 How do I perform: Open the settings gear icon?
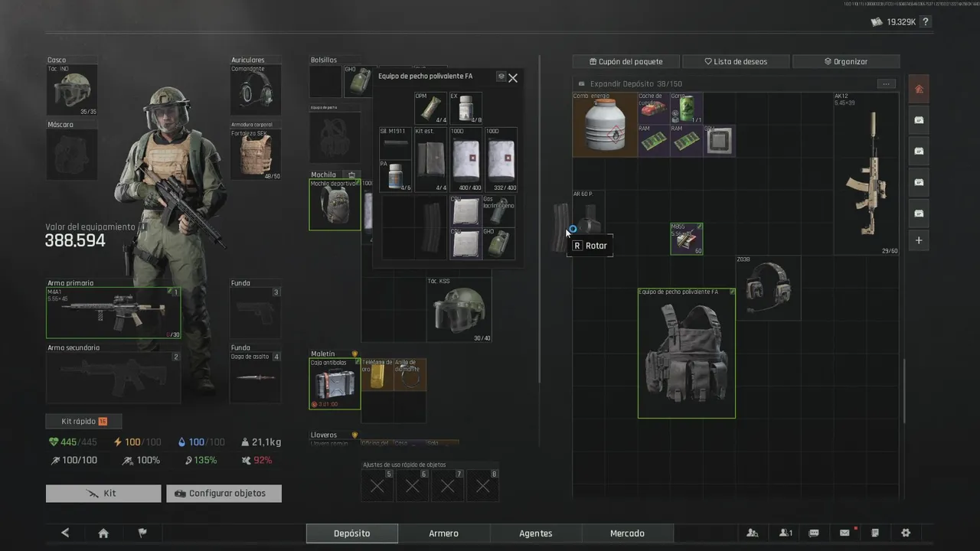click(906, 533)
